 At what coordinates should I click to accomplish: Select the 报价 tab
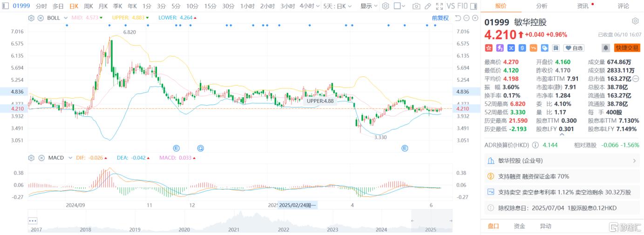click(501, 6)
